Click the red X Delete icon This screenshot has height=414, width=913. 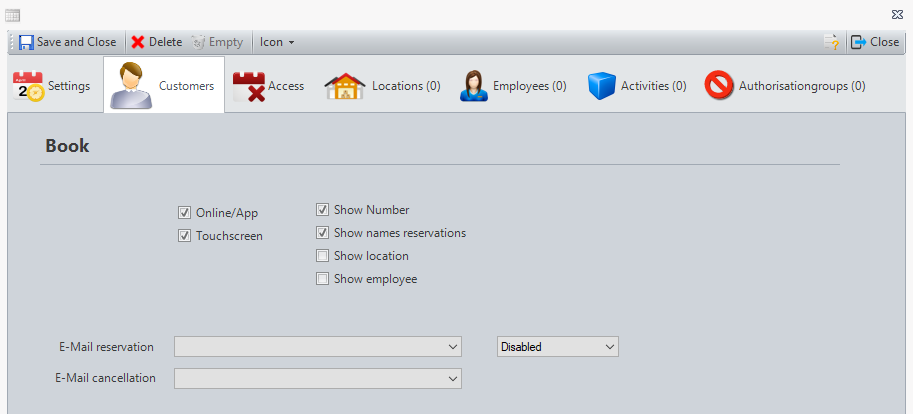138,42
